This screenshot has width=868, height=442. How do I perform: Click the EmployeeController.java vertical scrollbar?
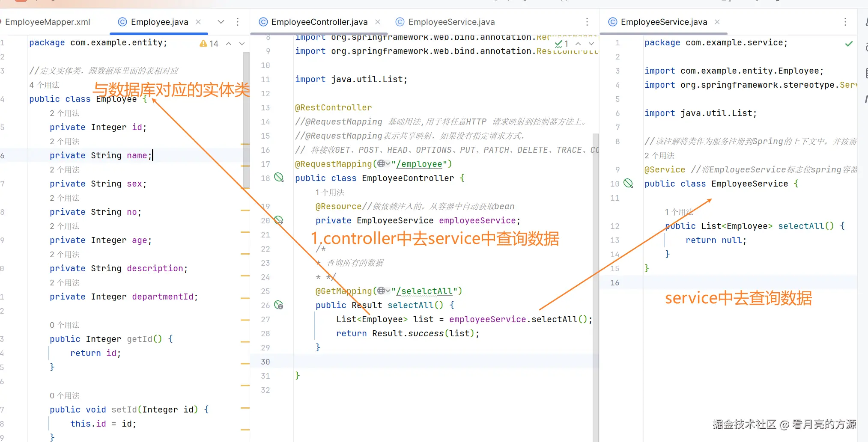point(596,287)
